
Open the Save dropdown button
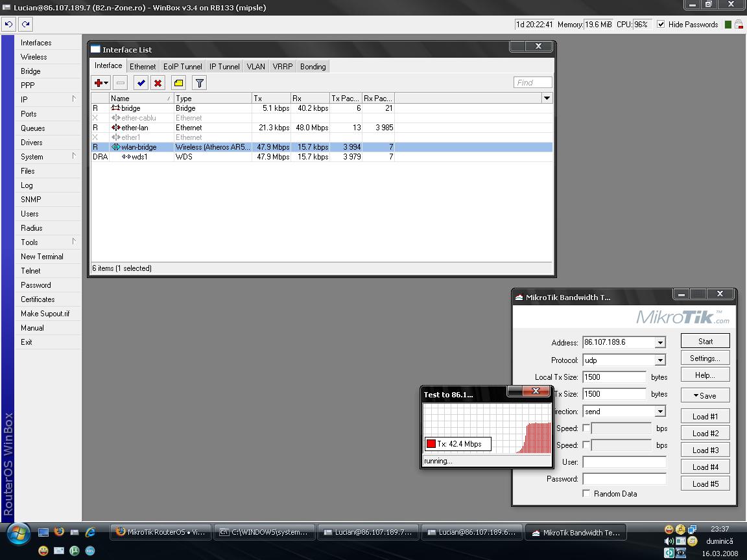(705, 396)
